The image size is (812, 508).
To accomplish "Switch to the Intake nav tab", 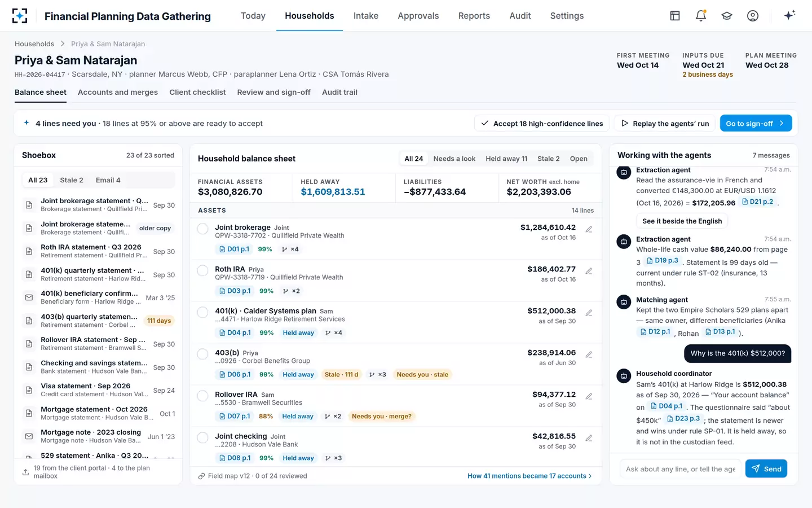I will click(366, 16).
